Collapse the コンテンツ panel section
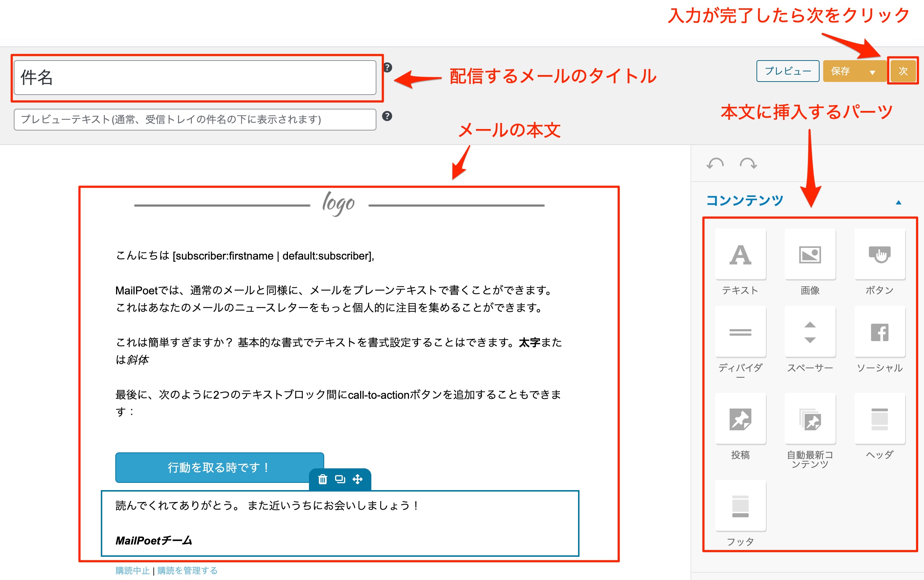The image size is (924, 580). [x=898, y=202]
